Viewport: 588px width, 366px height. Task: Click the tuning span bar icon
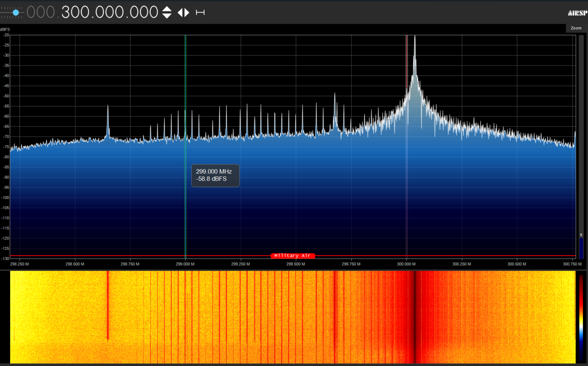point(200,13)
